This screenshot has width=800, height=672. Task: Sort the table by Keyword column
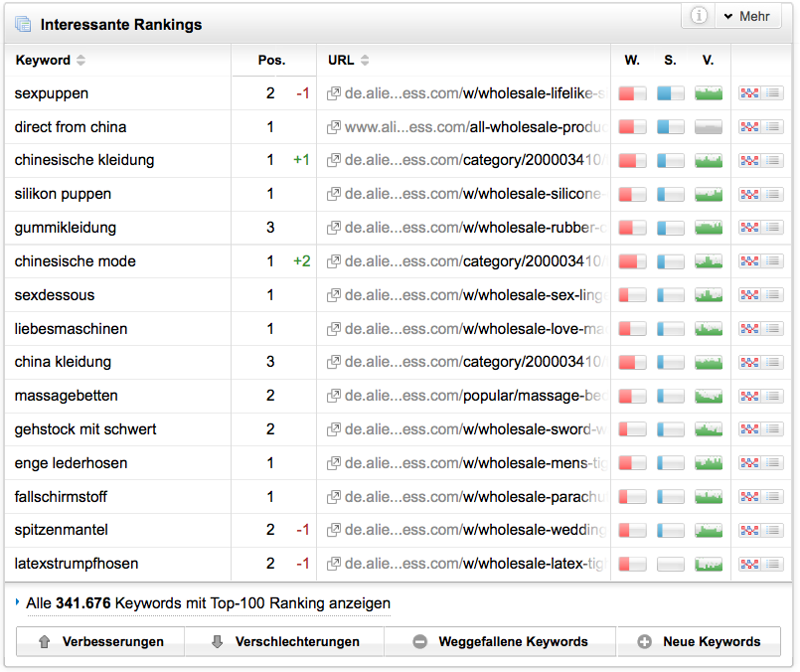pos(80,61)
